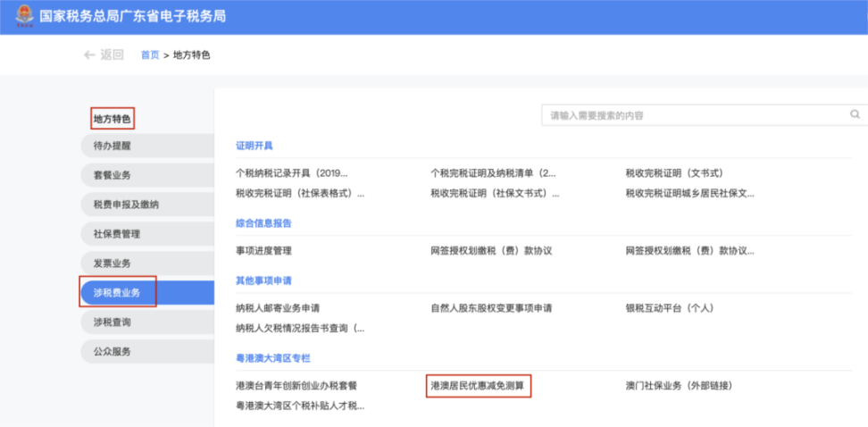
Task: Select the highlighted 涉税费业务 tab
Action: pos(117,292)
